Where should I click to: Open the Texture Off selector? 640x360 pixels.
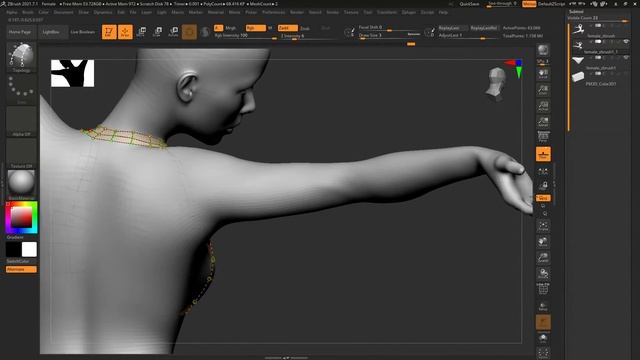[x=21, y=153]
